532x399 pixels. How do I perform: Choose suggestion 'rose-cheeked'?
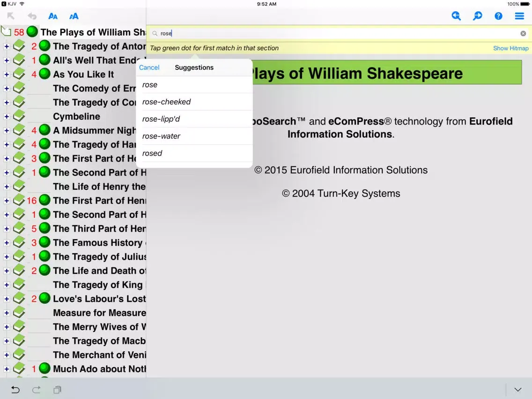click(194, 102)
